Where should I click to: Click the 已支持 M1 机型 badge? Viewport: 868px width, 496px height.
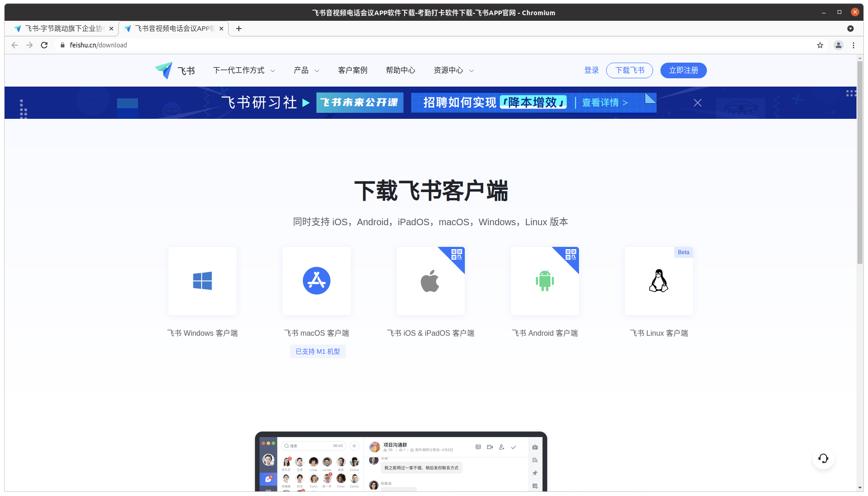pyautogui.click(x=318, y=351)
